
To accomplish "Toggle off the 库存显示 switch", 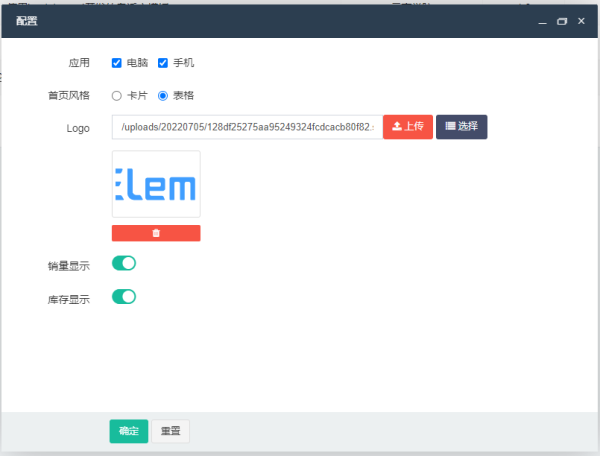I will (124, 296).
